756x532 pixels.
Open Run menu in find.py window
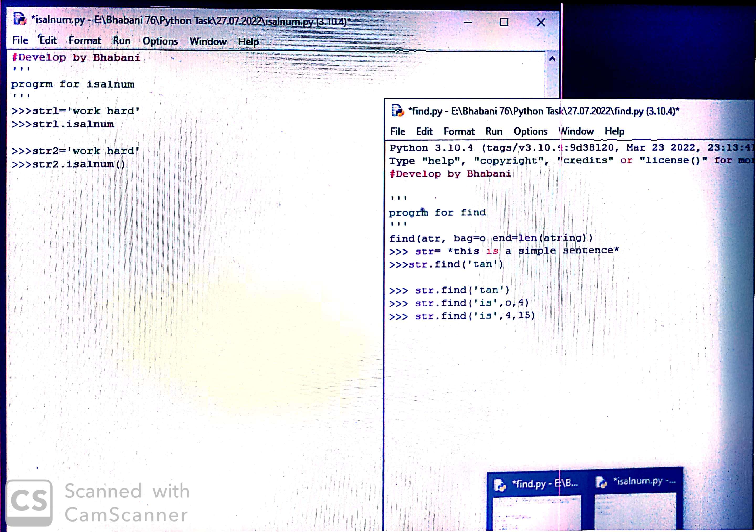[493, 131]
